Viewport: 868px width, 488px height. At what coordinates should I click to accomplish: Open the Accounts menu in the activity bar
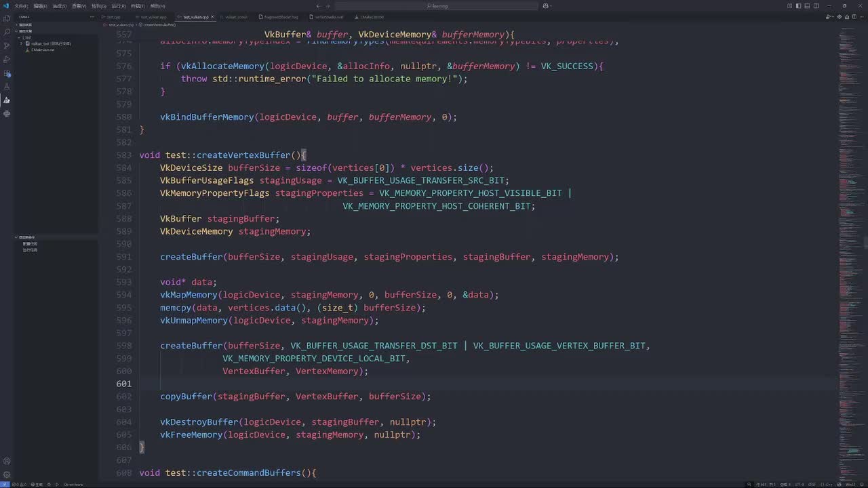7,462
